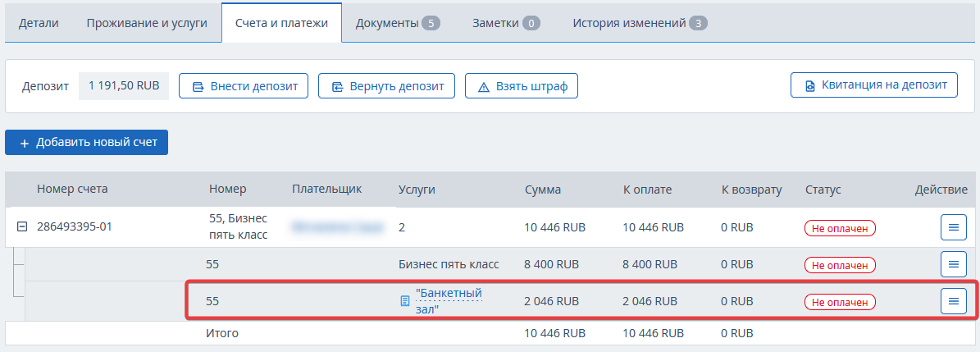Click the Депозит label
The width and height of the screenshot is (980, 352).
pyautogui.click(x=45, y=86)
